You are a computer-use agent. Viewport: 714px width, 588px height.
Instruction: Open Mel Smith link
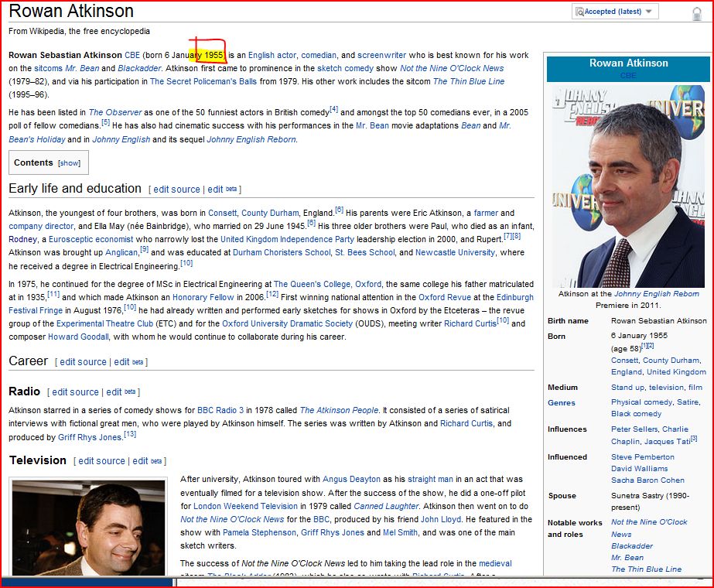tap(400, 532)
